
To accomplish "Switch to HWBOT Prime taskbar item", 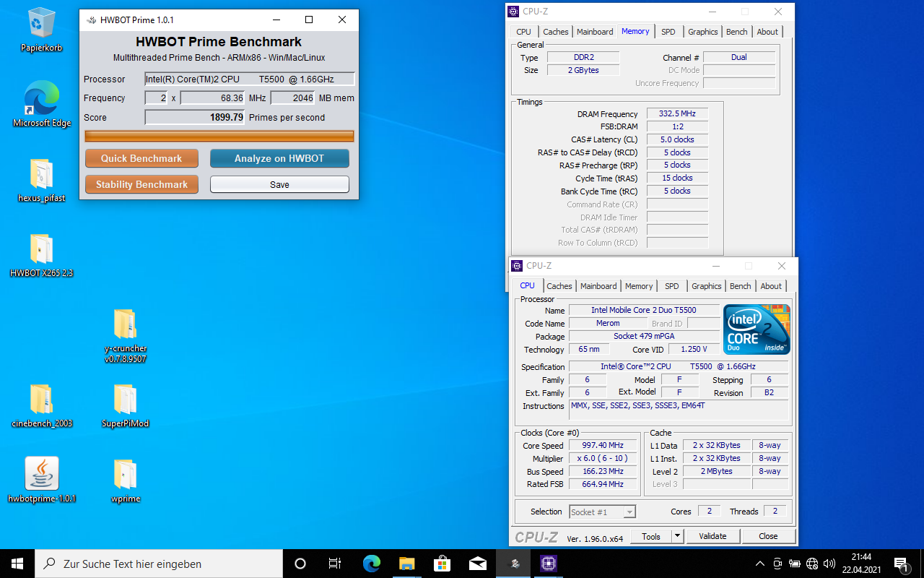I will tap(513, 564).
